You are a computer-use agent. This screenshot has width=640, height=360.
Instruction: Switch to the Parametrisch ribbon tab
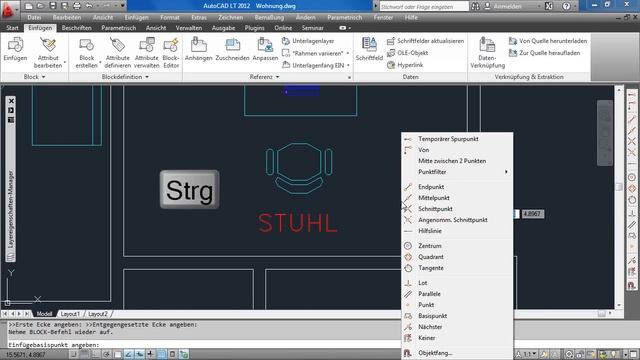point(119,28)
